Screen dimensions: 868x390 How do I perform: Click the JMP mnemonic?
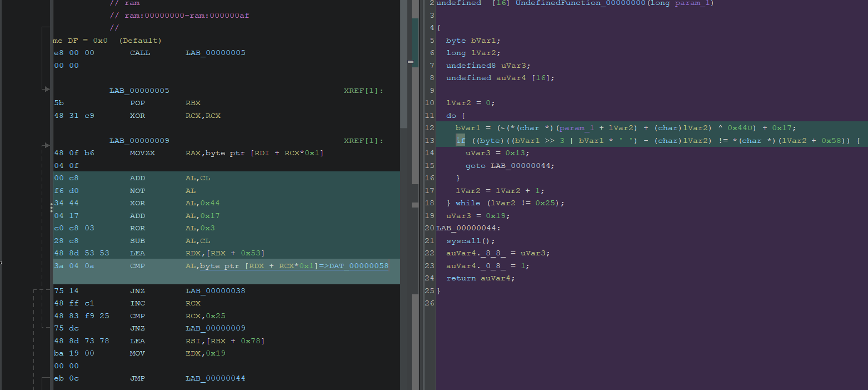(x=138, y=378)
